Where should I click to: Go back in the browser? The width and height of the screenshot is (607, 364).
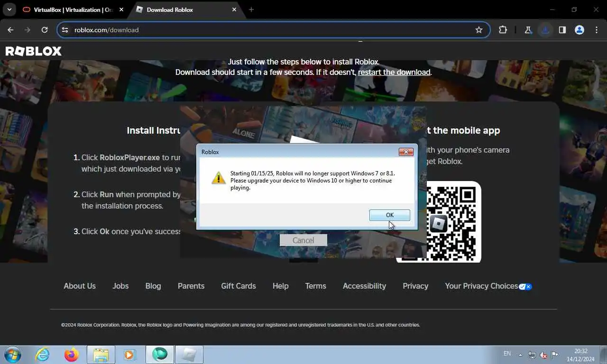pos(10,30)
